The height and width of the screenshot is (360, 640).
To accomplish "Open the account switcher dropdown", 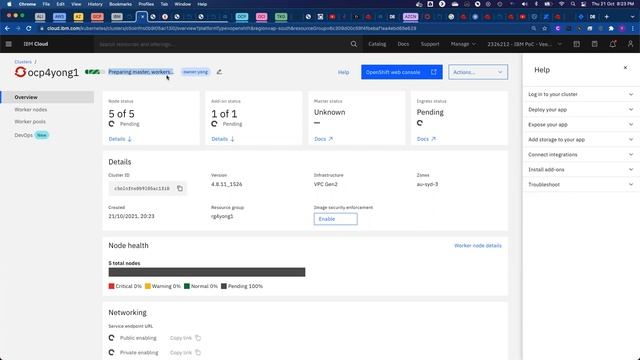I will tap(524, 44).
